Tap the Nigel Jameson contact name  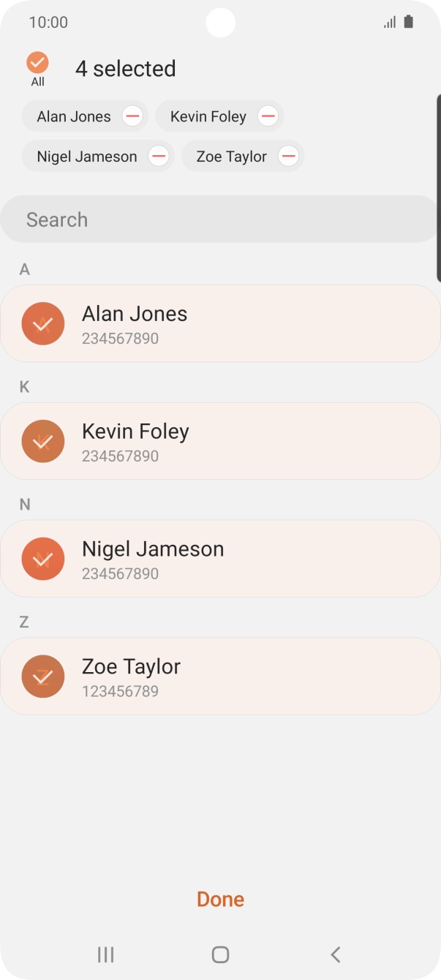click(153, 549)
